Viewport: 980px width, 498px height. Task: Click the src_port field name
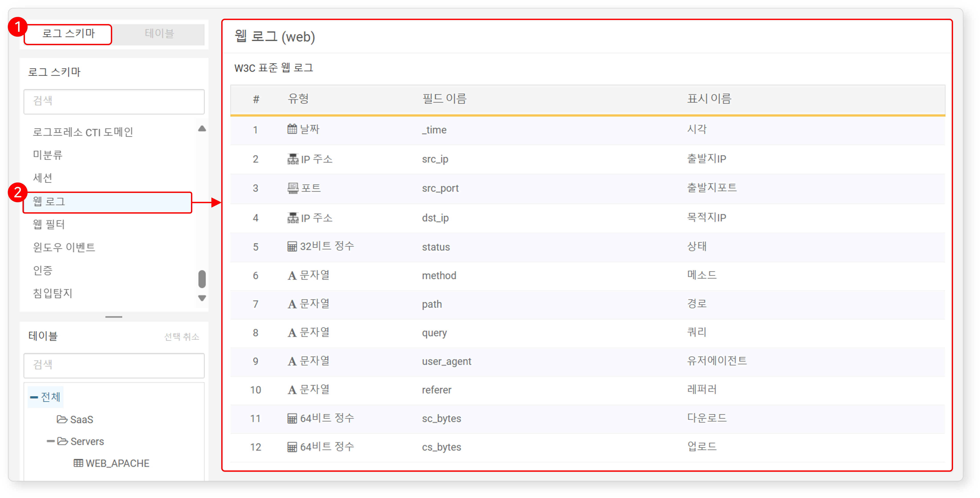440,188
